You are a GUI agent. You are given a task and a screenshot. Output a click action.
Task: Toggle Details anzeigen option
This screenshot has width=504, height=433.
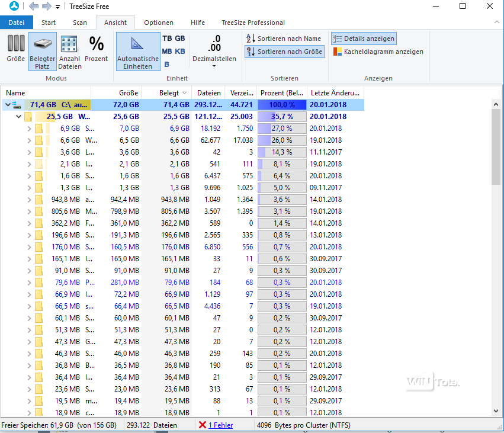pos(364,39)
